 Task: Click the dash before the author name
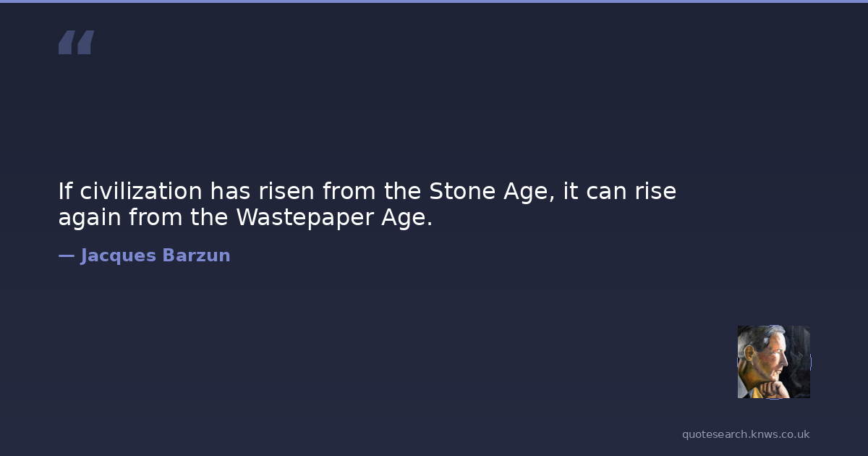point(66,256)
